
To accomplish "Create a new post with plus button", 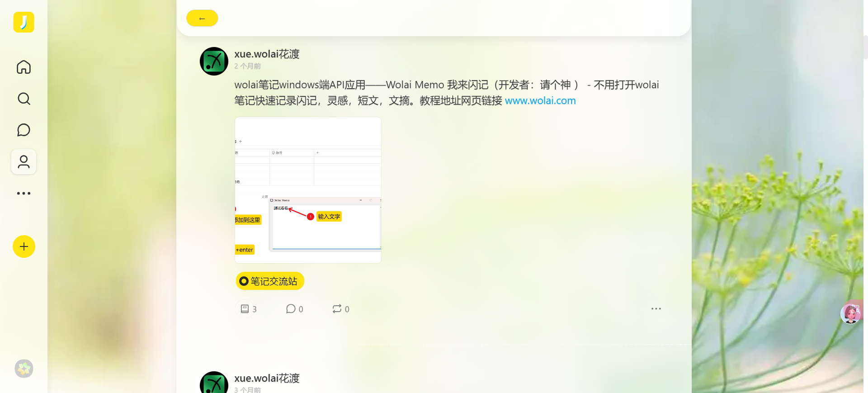I will coord(24,246).
